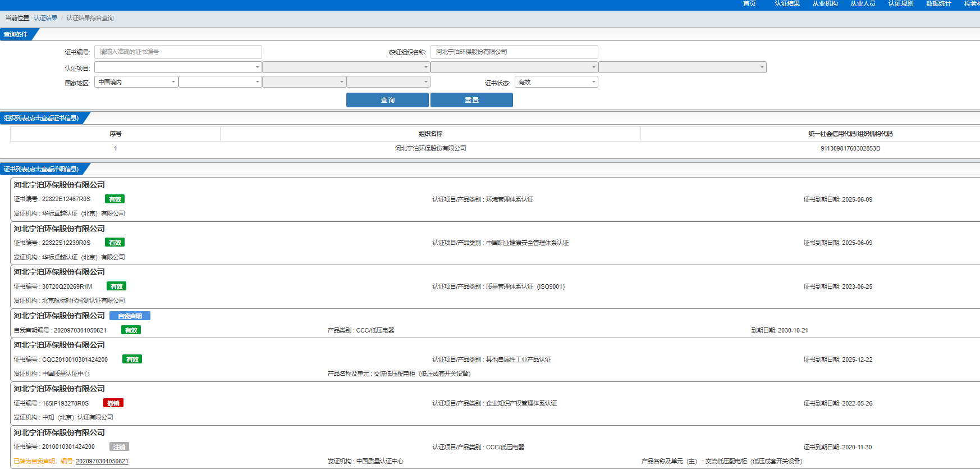Open underlined link 2020970301050821
The image size is (980, 469).
tap(102, 461)
